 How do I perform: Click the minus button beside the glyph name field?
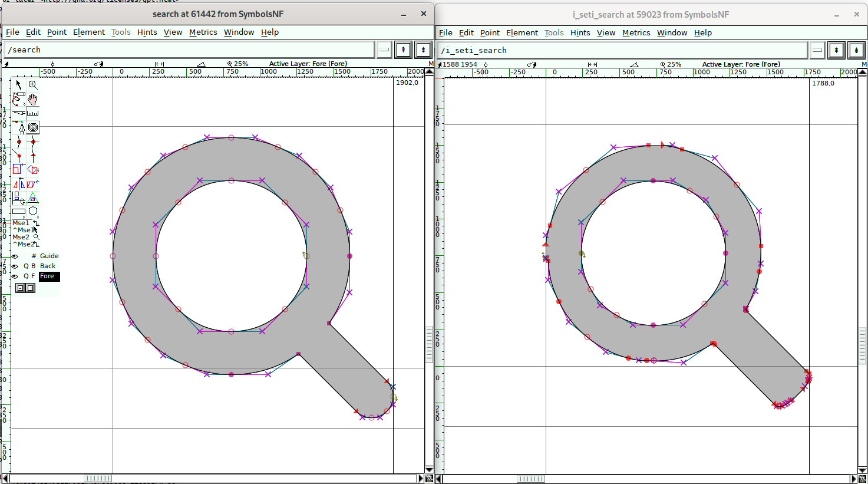tap(384, 50)
